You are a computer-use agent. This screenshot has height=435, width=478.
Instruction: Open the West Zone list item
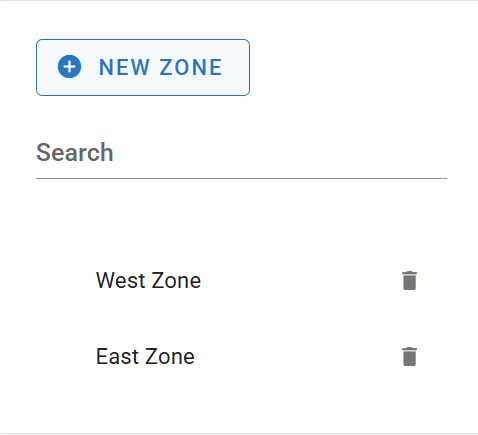(x=241, y=281)
